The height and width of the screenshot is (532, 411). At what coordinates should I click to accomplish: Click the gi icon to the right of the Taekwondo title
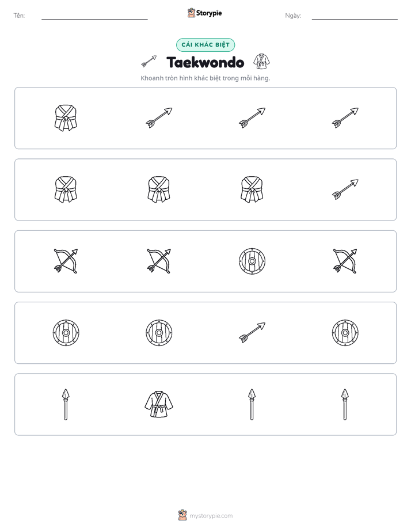point(261,62)
